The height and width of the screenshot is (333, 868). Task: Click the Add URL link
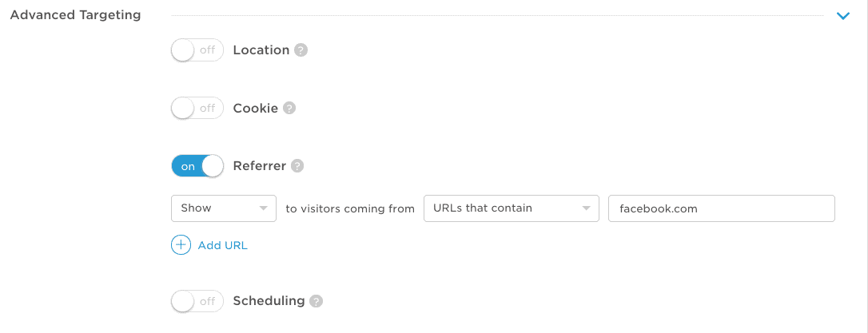pyautogui.click(x=222, y=246)
